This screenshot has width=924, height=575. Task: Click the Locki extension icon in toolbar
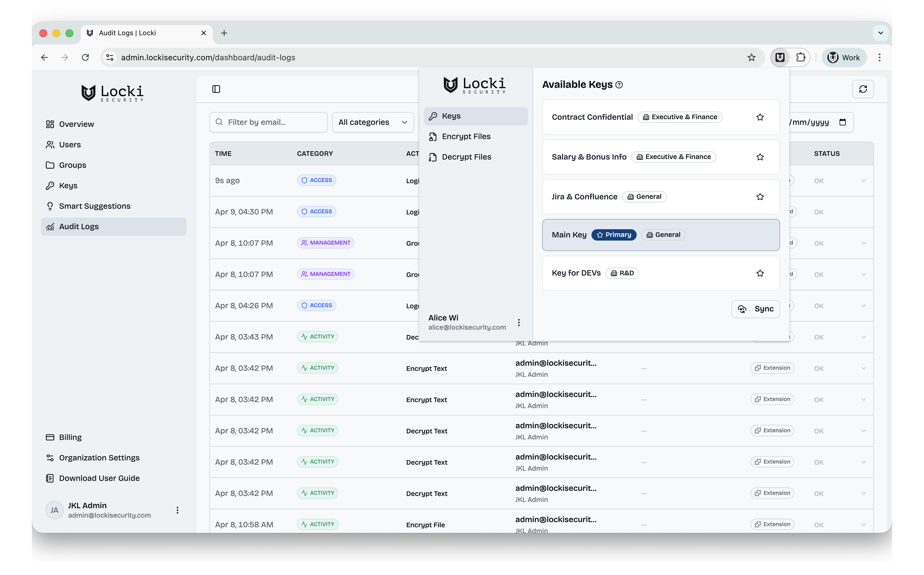click(780, 57)
